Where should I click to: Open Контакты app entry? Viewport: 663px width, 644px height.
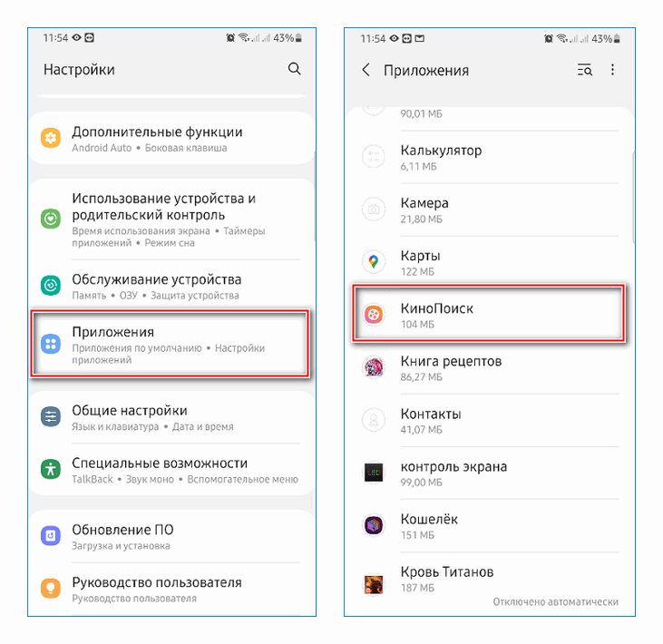coord(490,421)
